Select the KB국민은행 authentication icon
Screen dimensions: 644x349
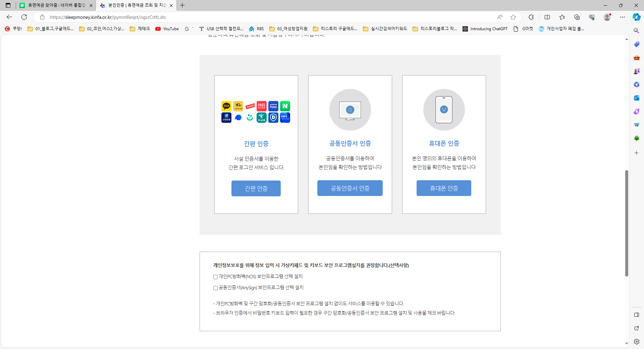pyautogui.click(x=238, y=106)
